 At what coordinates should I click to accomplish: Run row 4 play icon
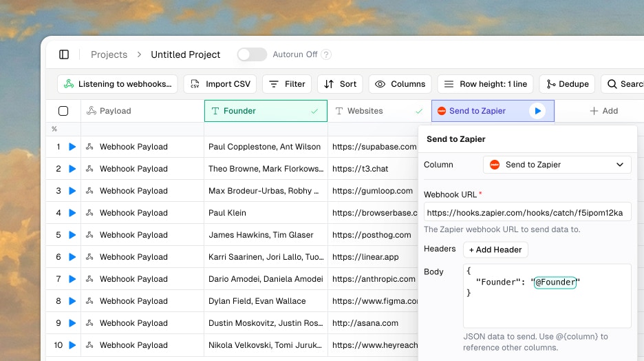click(x=72, y=213)
